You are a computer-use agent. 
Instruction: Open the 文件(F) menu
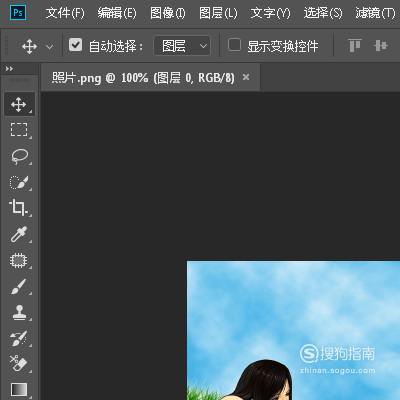click(x=65, y=13)
